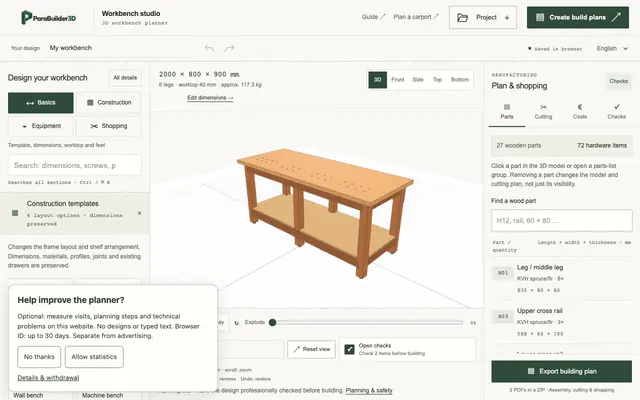Click the Edit dimensions link
The image size is (640, 400).
coord(210,98)
